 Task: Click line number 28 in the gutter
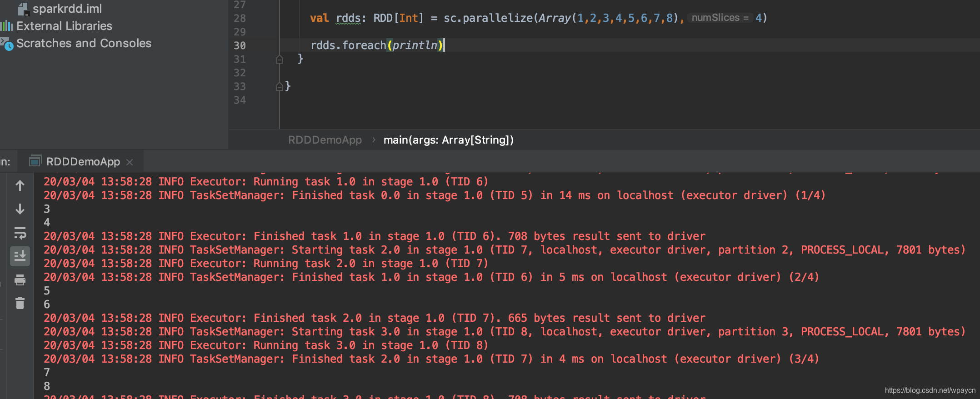pyautogui.click(x=240, y=18)
